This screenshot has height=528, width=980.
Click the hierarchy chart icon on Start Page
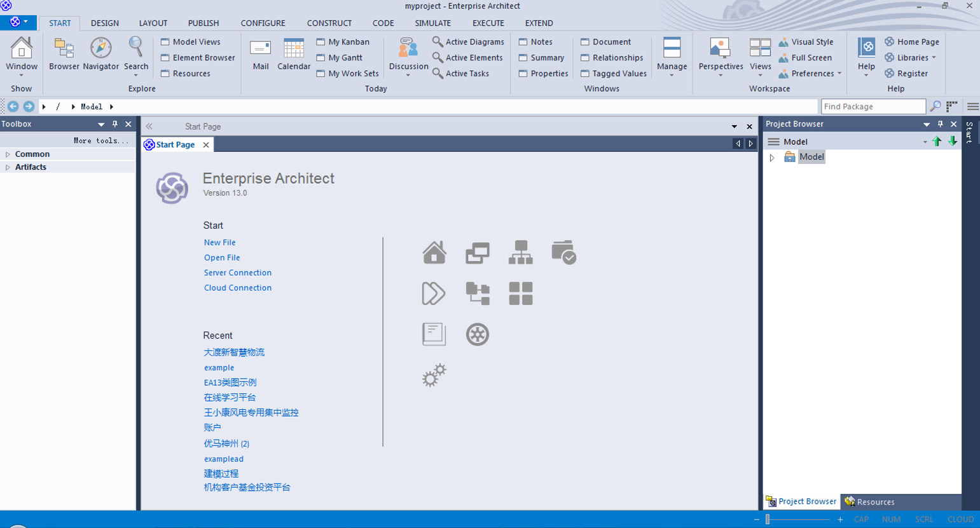click(x=521, y=253)
